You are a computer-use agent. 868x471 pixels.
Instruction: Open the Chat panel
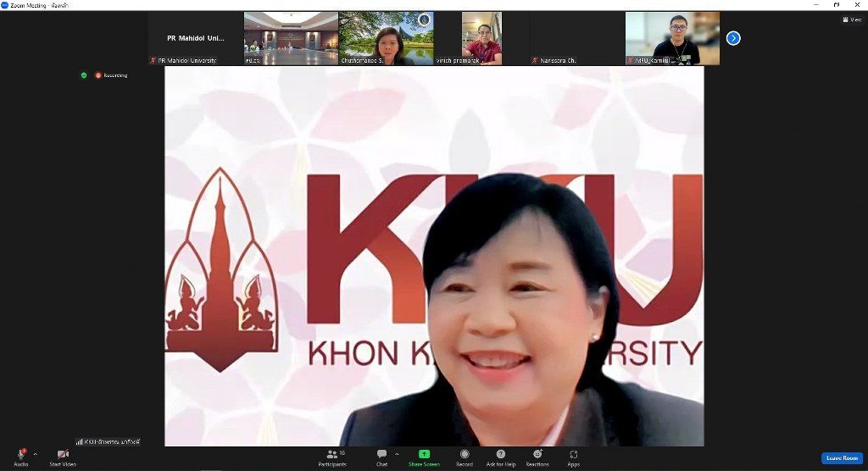pyautogui.click(x=382, y=457)
